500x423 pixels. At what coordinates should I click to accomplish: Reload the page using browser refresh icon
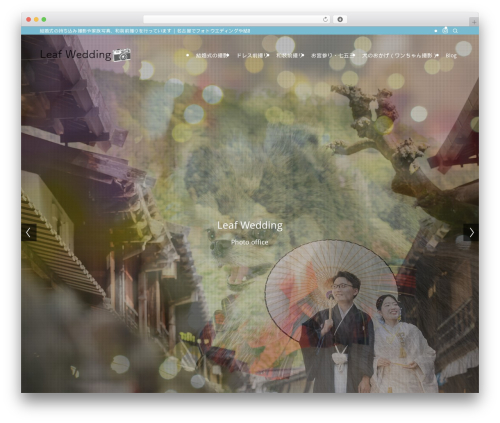pyautogui.click(x=325, y=20)
